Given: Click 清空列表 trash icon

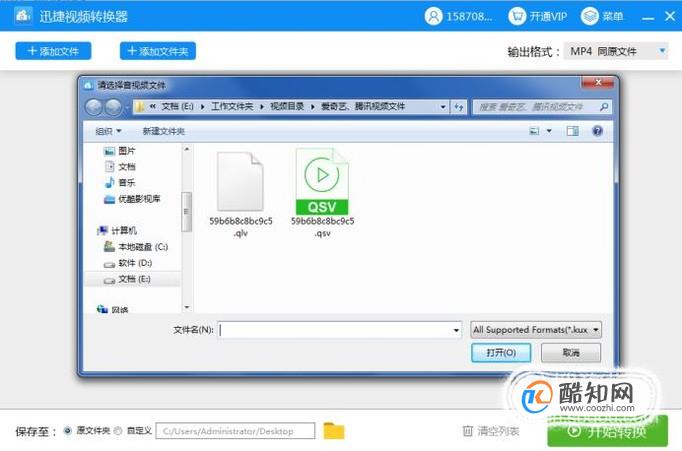Looking at the screenshot, I should point(468,431).
